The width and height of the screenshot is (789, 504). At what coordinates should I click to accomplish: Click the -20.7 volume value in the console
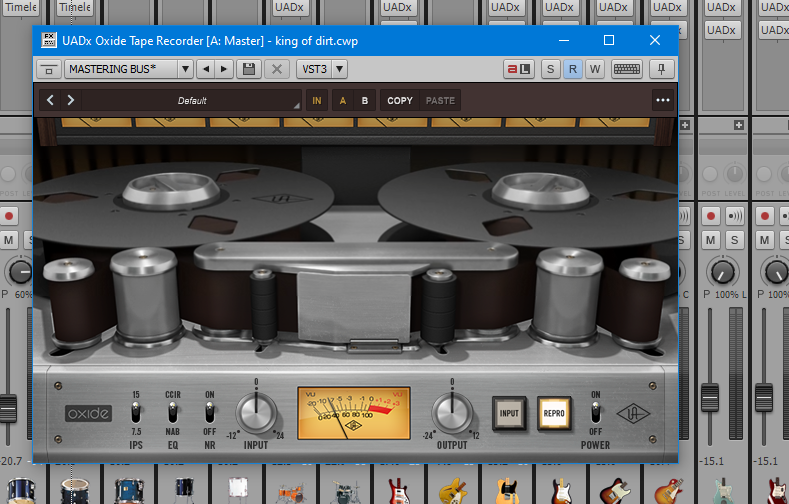click(x=11, y=461)
